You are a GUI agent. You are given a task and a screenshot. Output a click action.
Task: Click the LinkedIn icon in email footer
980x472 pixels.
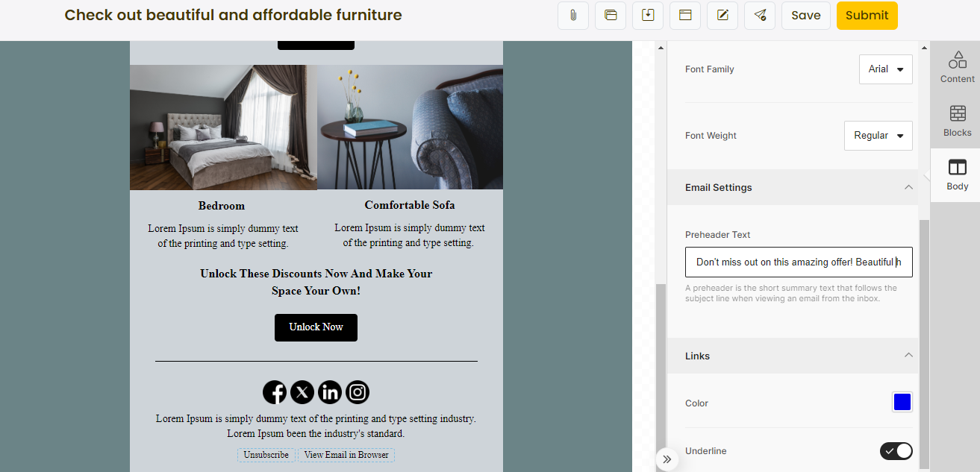(x=330, y=392)
